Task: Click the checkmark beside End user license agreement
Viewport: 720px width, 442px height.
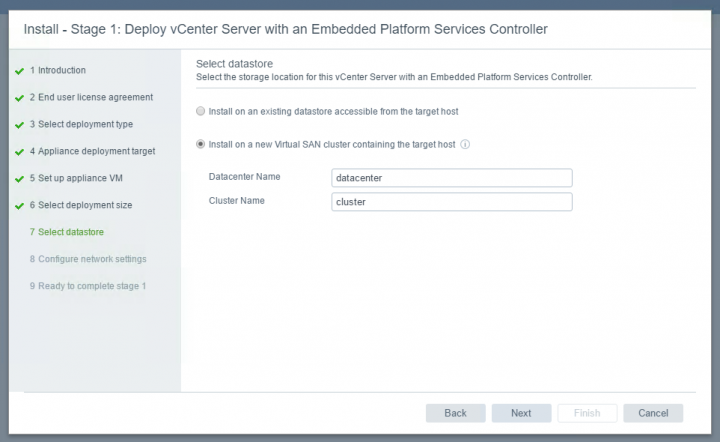Action: [x=19, y=98]
